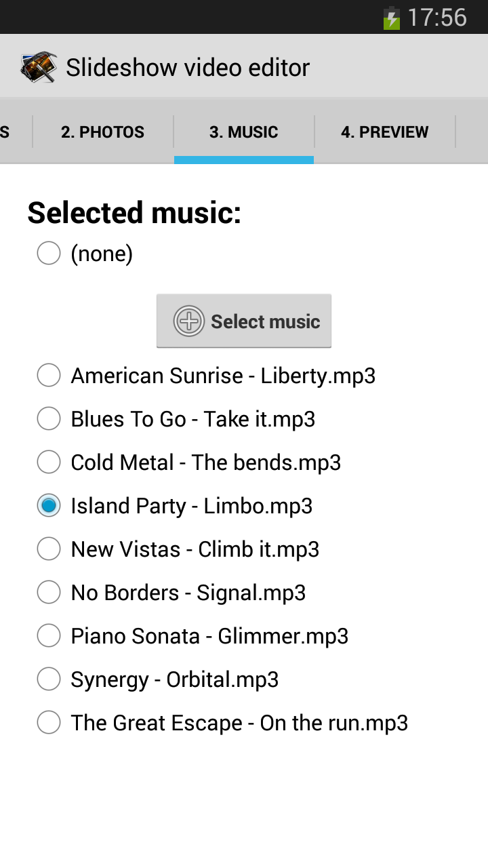Screen dimensions: 488x868
Task: Switch to the 2. PHOTOS tab
Action: pos(103,132)
